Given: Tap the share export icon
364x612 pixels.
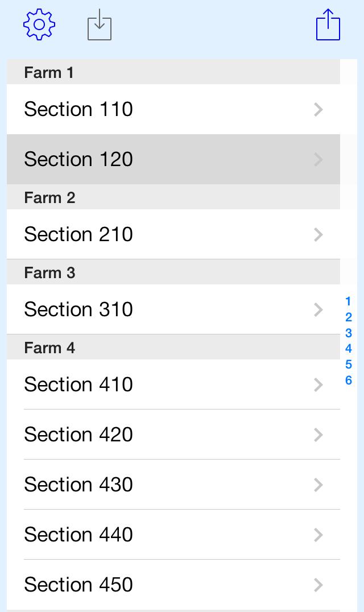Looking at the screenshot, I should click(328, 24).
